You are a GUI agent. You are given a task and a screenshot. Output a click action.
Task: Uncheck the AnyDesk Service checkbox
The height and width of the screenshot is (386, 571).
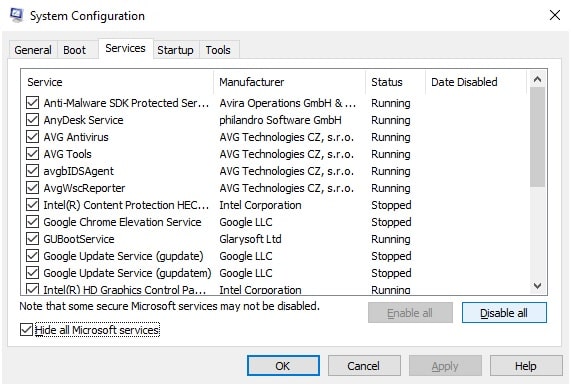[x=32, y=120]
